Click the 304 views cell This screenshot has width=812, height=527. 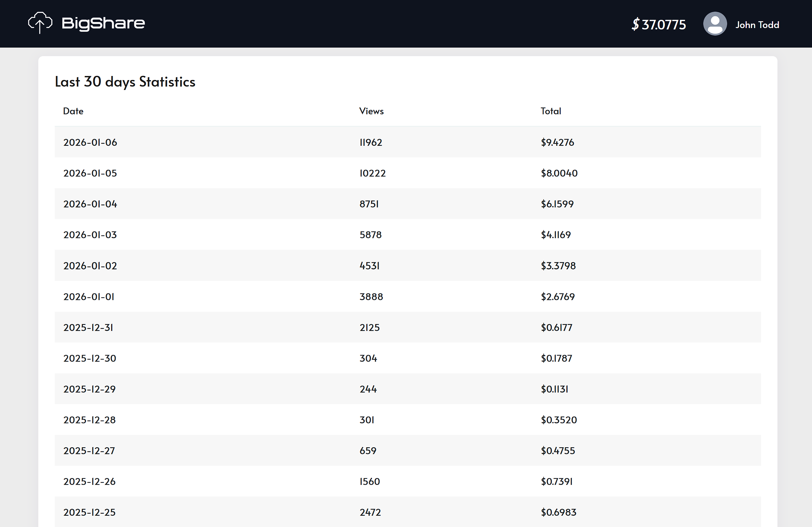pyautogui.click(x=368, y=358)
